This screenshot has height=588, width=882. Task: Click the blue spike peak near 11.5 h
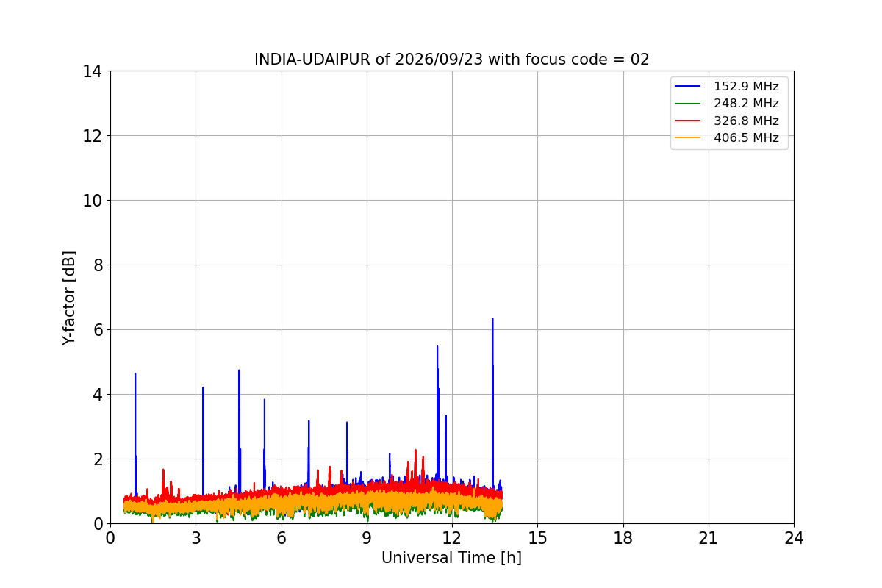(437, 347)
